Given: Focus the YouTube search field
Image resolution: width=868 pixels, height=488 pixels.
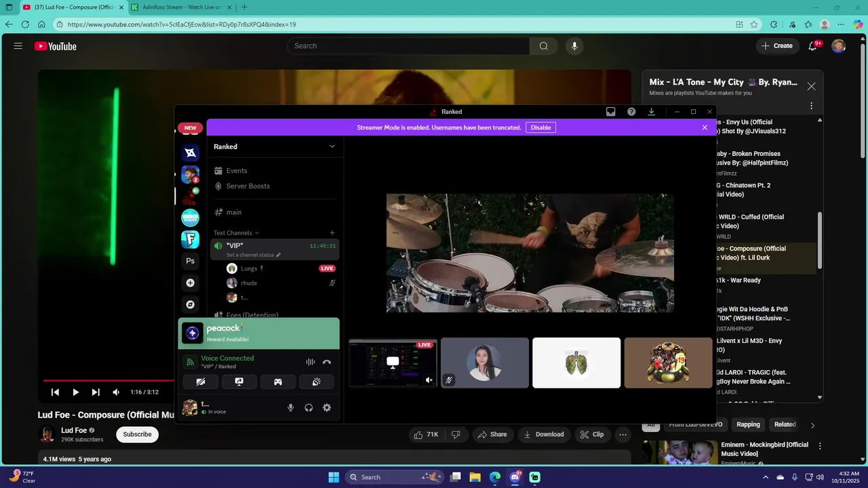Looking at the screenshot, I should click(x=408, y=46).
